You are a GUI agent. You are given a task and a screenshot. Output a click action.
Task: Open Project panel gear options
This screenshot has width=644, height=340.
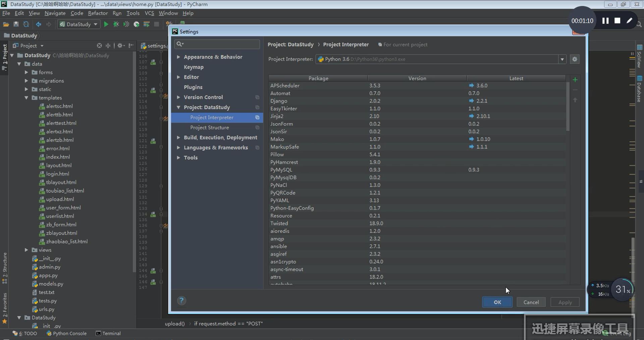[x=121, y=46]
